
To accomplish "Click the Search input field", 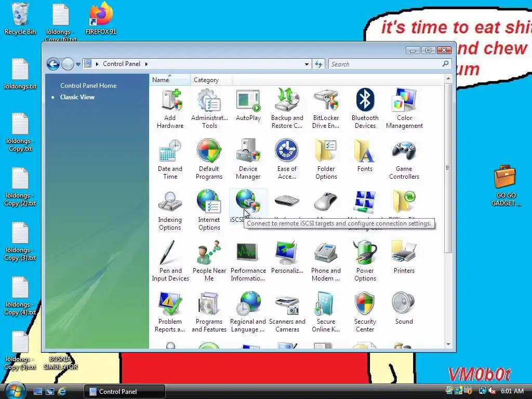I will coord(385,64).
